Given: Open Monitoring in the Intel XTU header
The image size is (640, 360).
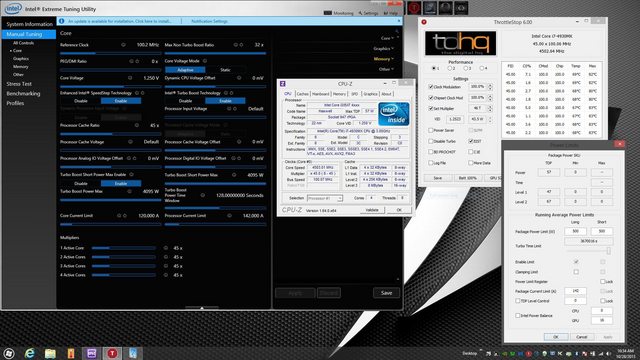Looking at the screenshot, I should 338,13.
